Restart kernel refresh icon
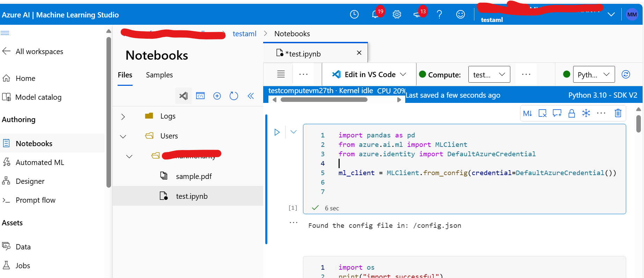Image resolution: width=644 pixels, height=278 pixels. tap(626, 74)
